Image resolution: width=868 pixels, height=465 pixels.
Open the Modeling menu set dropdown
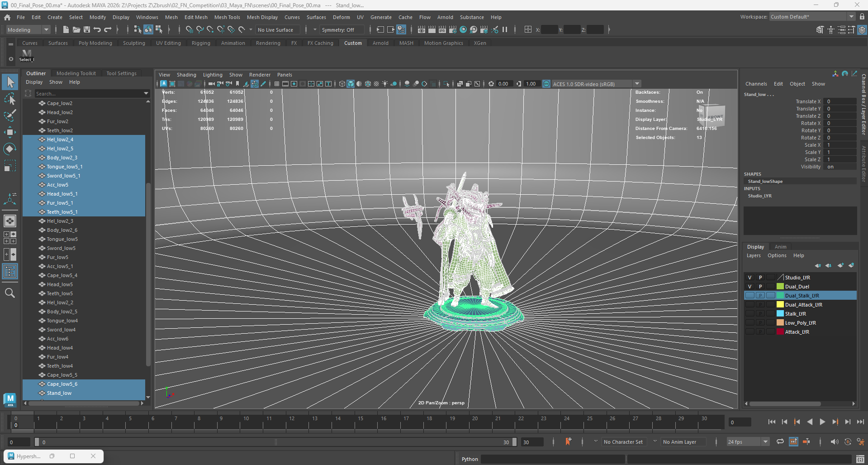(28, 30)
